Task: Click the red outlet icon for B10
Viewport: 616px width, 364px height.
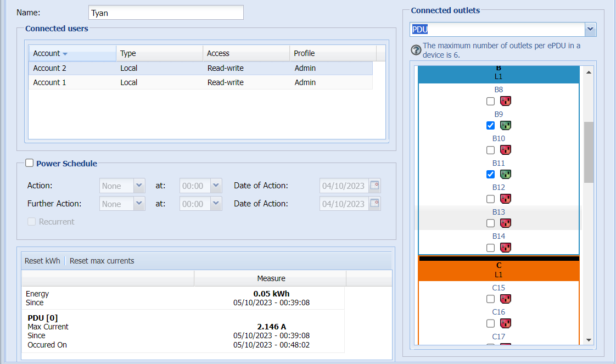Action: pyautogui.click(x=505, y=149)
